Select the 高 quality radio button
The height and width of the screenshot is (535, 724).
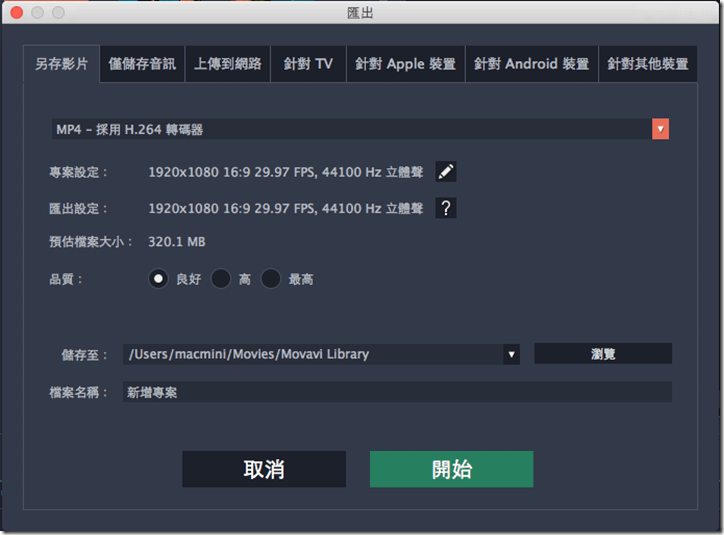221,279
